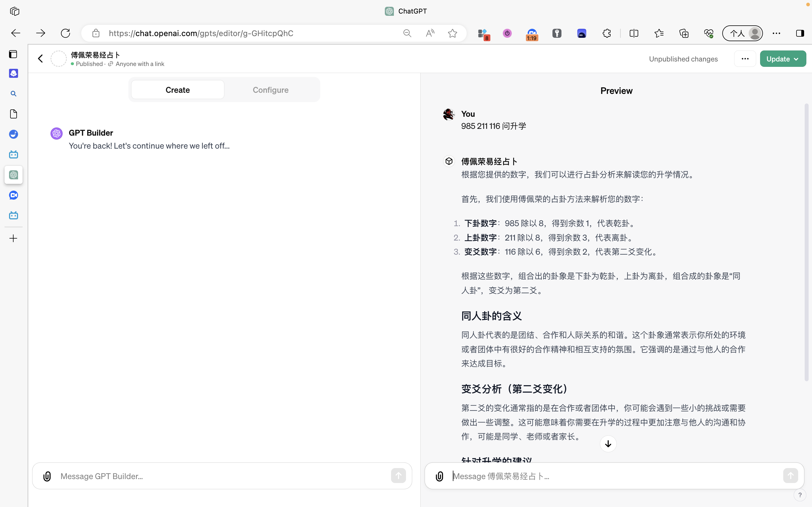Image resolution: width=812 pixels, height=507 pixels.
Task: Toggle the browser sidebar pane button
Action: (800, 33)
